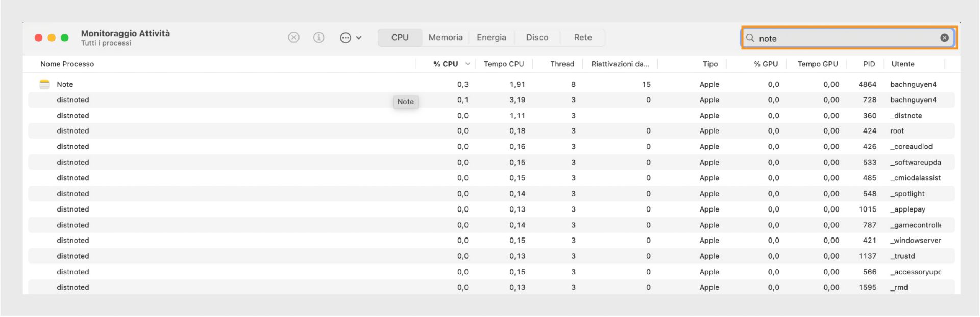The width and height of the screenshot is (980, 317).
Task: Select the PID cell 1015
Action: click(867, 209)
